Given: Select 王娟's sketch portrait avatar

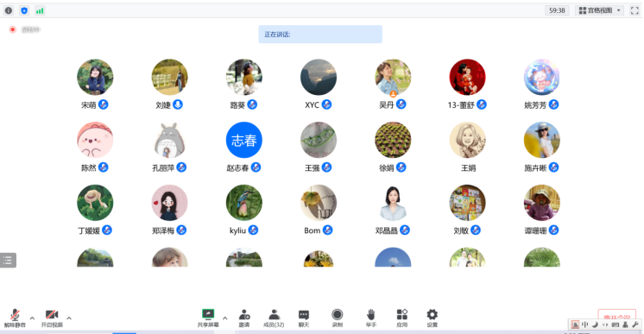Looking at the screenshot, I should [467, 140].
